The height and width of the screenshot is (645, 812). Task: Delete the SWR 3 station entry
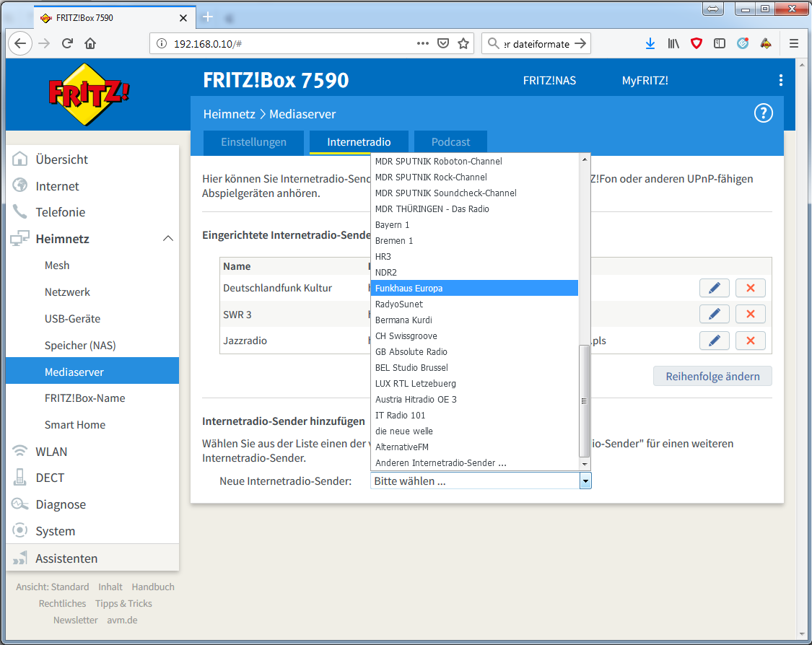point(751,315)
